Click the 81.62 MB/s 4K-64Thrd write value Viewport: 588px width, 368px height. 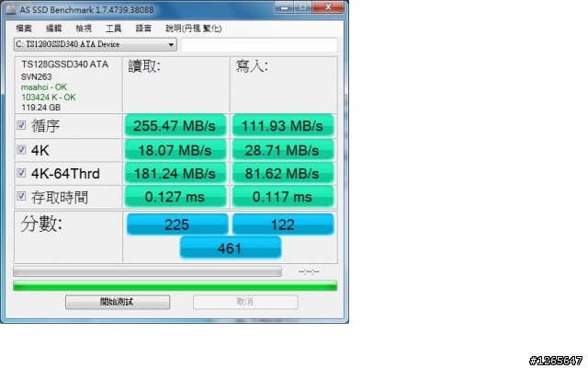click(282, 174)
